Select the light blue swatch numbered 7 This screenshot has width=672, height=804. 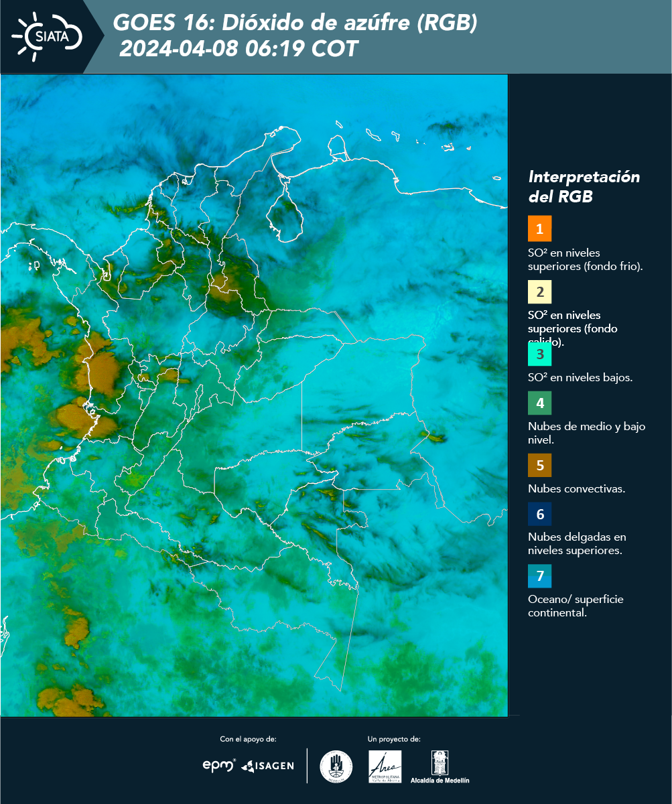click(x=539, y=576)
